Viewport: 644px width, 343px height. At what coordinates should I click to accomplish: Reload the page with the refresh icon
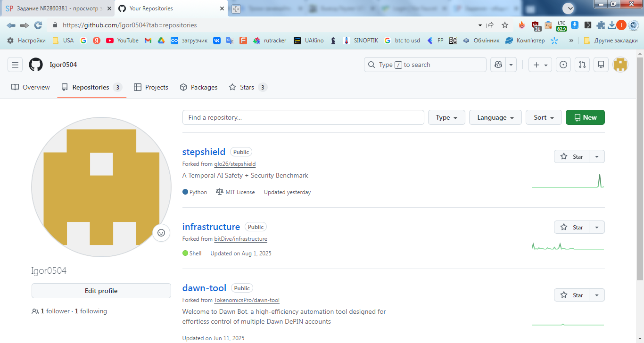38,25
